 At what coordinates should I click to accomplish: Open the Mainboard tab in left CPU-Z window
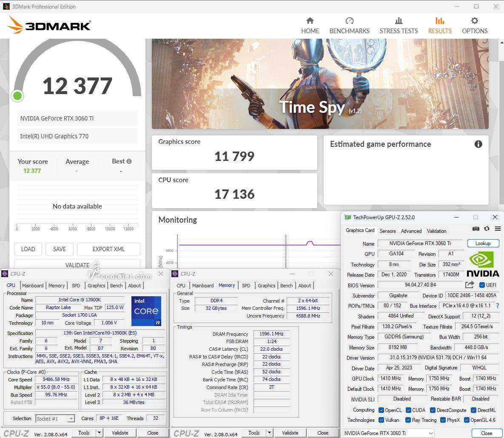(33, 286)
